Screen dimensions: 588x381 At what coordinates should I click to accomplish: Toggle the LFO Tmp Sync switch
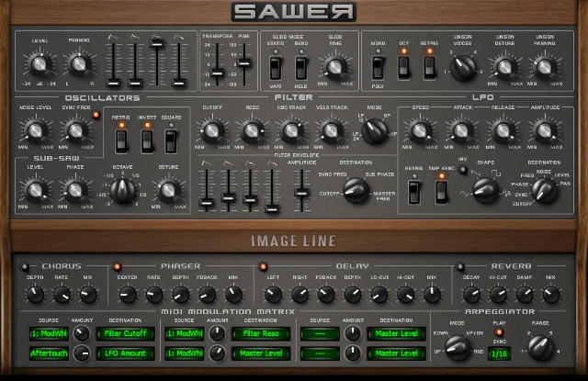(441, 192)
